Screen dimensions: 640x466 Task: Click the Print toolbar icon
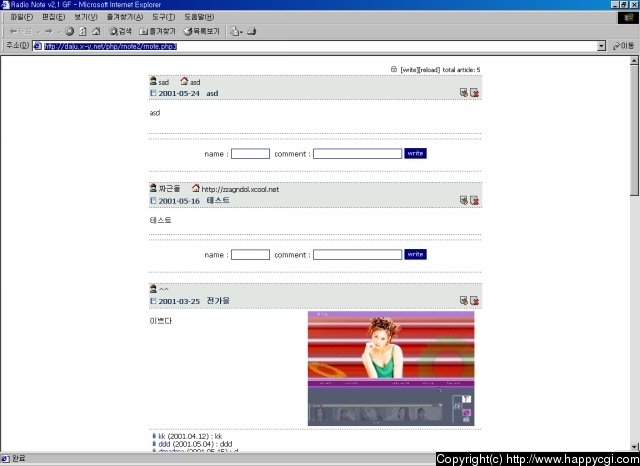coord(252,31)
